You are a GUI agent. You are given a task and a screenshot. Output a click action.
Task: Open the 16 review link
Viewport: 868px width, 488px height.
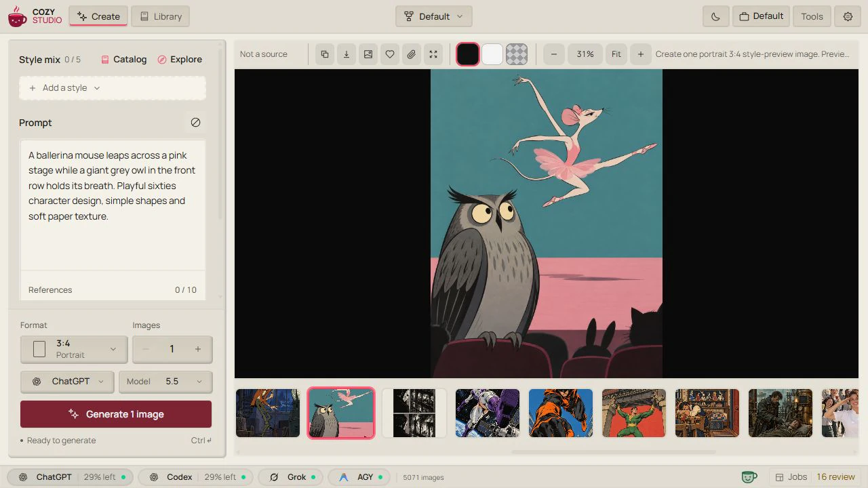(x=835, y=477)
